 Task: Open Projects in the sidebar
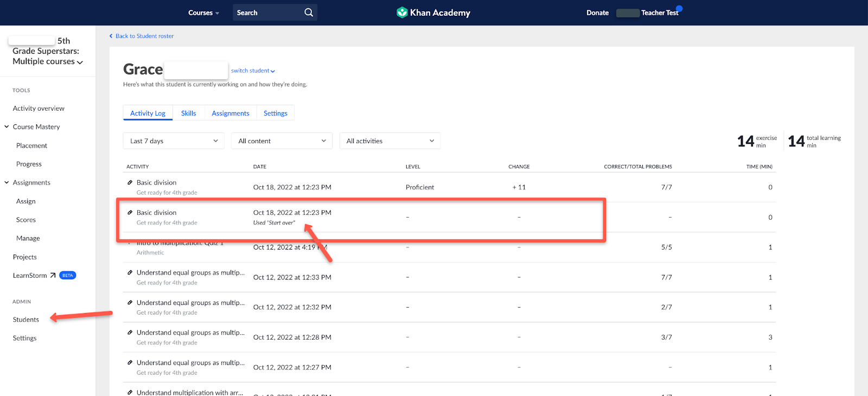coord(25,257)
